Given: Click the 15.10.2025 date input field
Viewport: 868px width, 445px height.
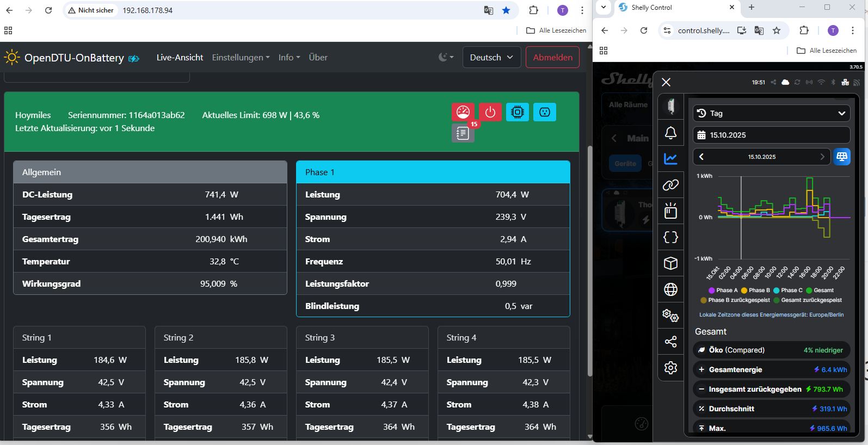Looking at the screenshot, I should [771, 135].
